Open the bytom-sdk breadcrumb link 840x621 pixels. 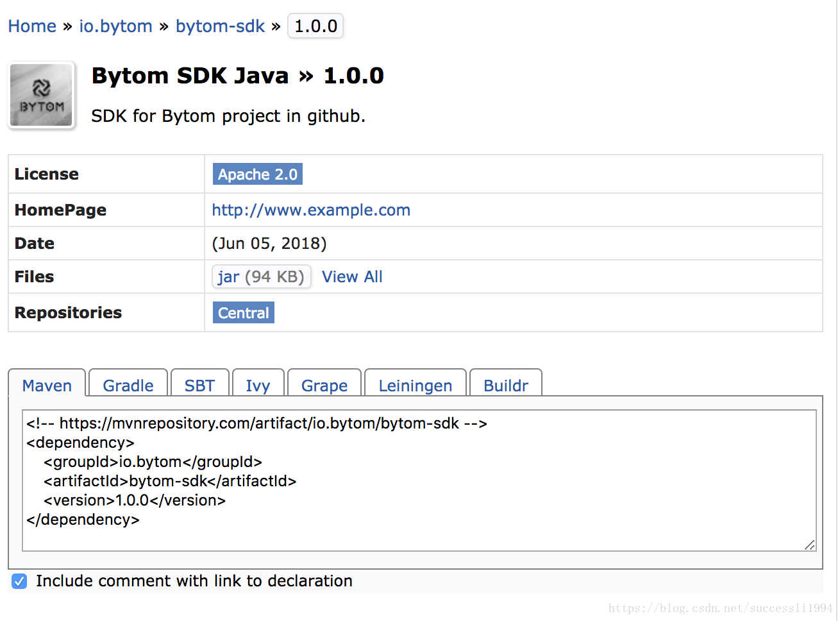point(220,26)
